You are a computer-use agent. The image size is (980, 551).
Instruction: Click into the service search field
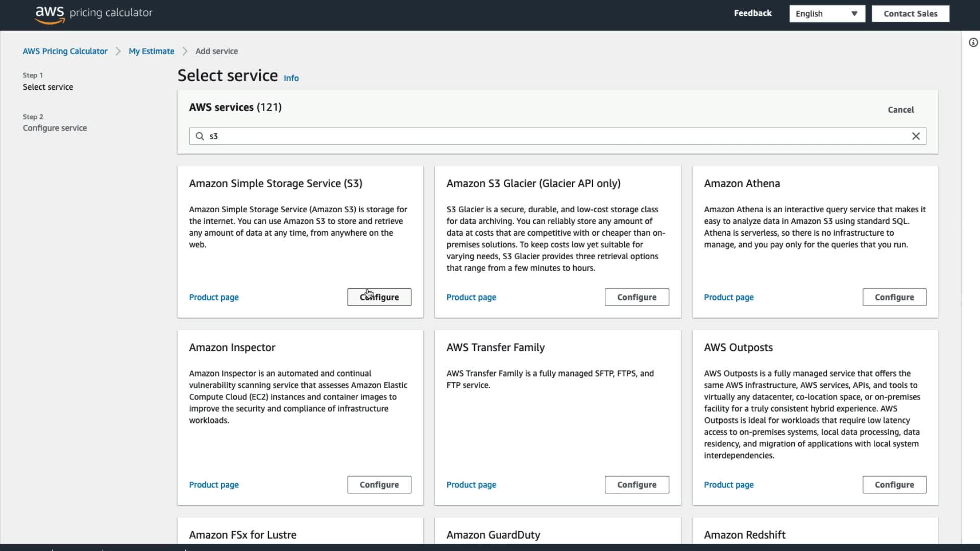[x=556, y=136]
